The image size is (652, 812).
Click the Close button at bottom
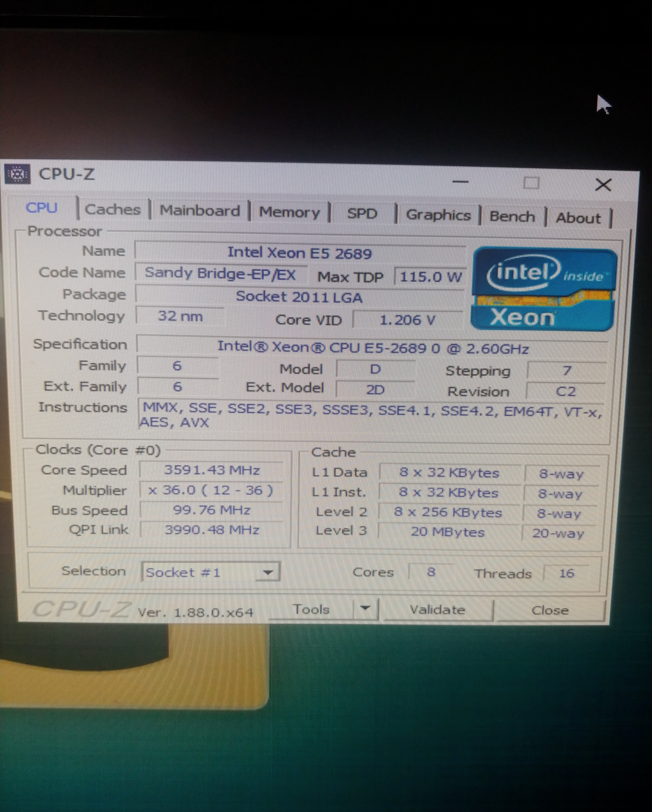click(x=549, y=610)
